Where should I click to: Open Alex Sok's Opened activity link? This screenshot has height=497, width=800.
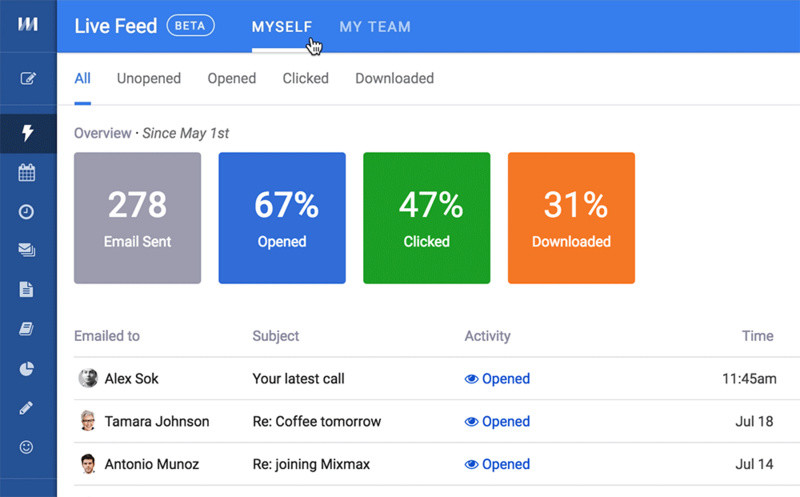tap(497, 379)
